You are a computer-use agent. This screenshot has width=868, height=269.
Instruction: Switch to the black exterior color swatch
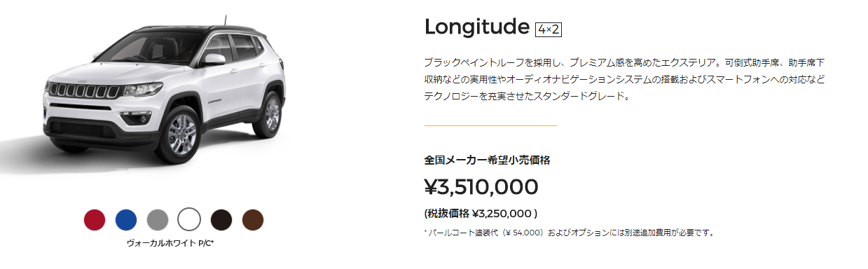click(x=221, y=219)
